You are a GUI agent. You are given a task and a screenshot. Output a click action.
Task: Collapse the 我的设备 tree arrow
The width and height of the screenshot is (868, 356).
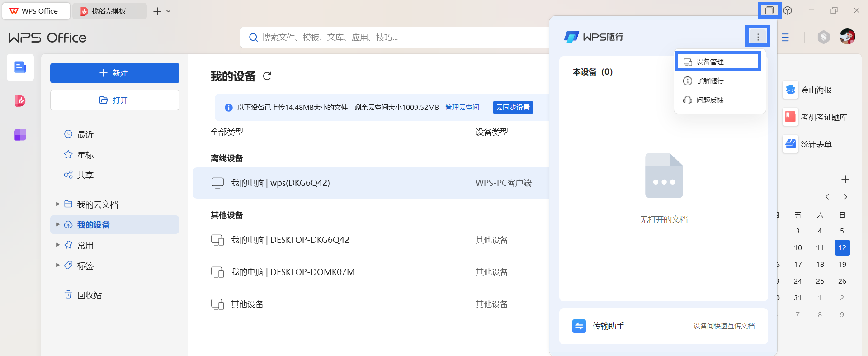pos(57,225)
